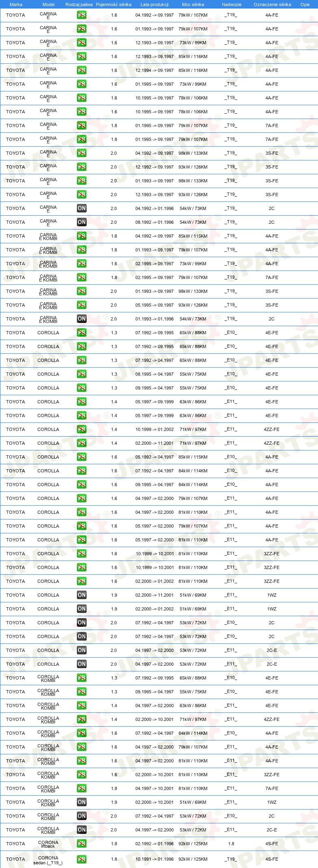Click diesel ON icon for Carina E Kombi 2C
This screenshot has height=868, width=318.
click(82, 319)
